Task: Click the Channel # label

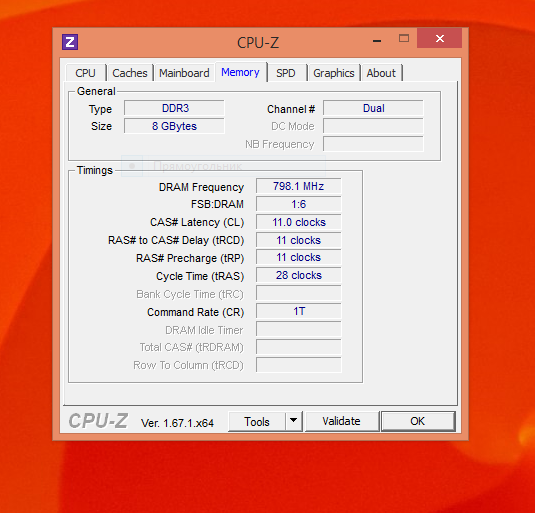Action: 291,109
